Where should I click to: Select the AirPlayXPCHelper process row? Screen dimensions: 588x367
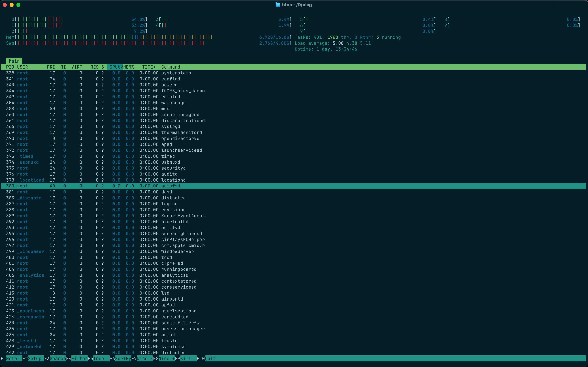pyautogui.click(x=293, y=240)
